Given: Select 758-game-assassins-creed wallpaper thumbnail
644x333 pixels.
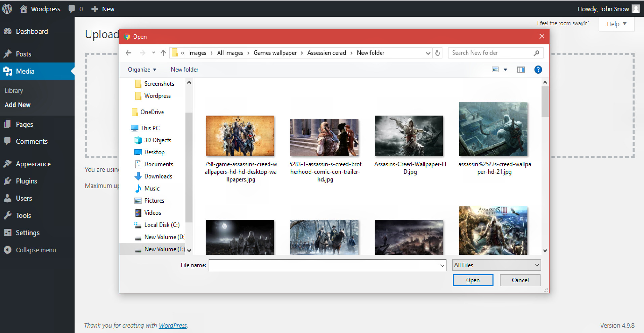Looking at the screenshot, I should (x=240, y=136).
